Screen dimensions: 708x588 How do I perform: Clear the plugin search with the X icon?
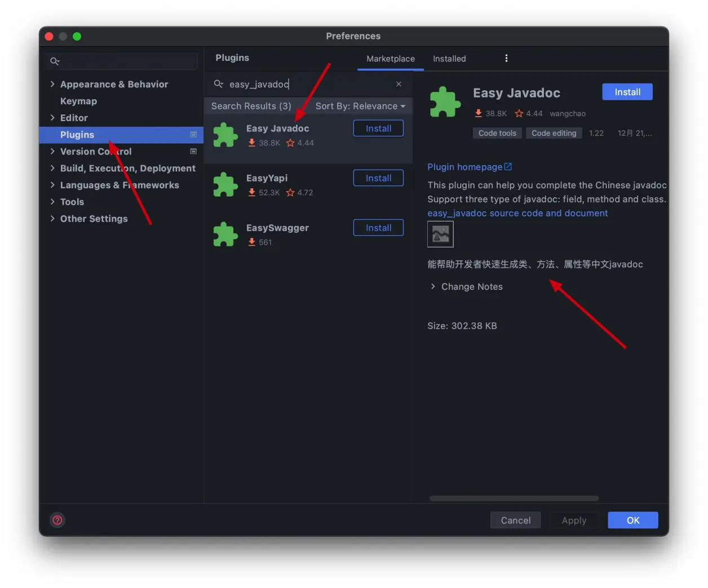(399, 84)
